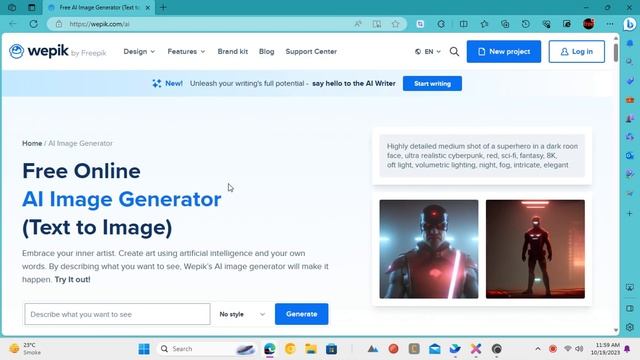Open the search magnifier in Wepik header

coord(454,51)
